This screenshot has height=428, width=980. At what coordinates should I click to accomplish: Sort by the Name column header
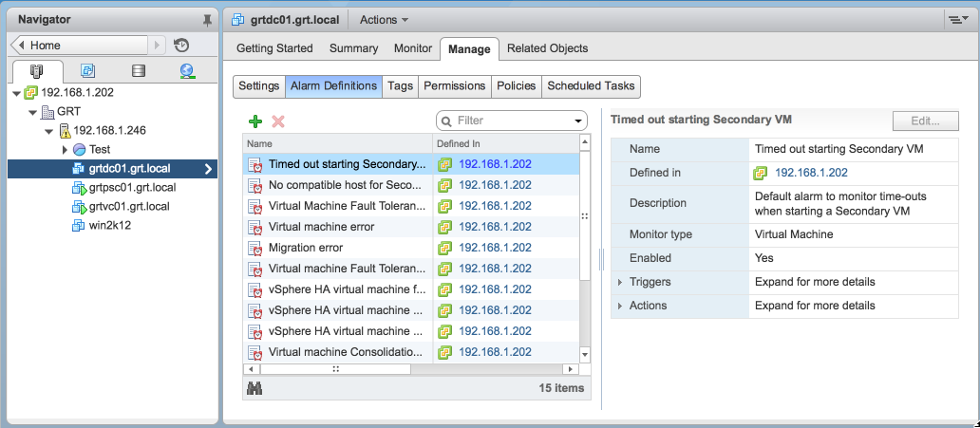[x=337, y=143]
